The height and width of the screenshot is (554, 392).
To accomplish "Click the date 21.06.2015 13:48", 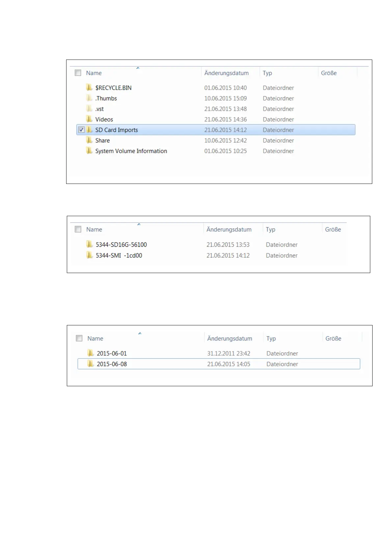I will 225,109.
